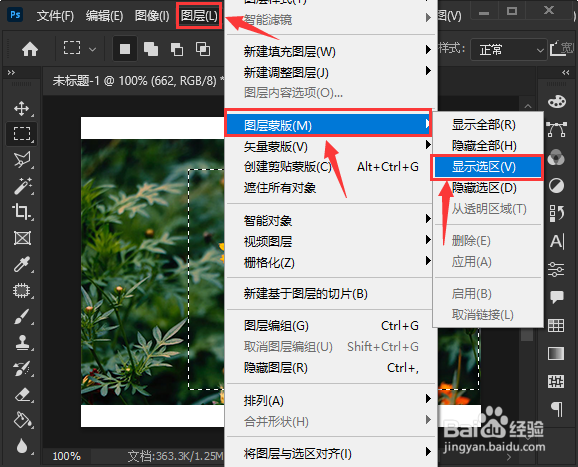The image size is (578, 467).
Task: Open the Swatches grid panel icon
Action: pos(556,325)
